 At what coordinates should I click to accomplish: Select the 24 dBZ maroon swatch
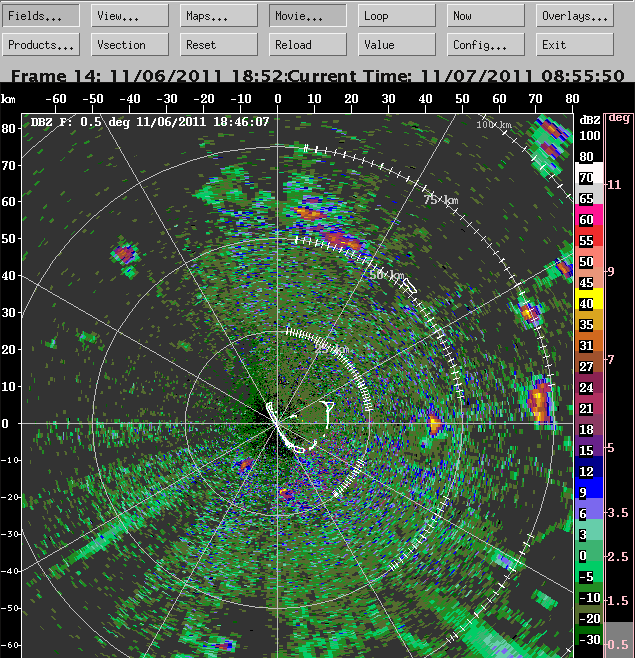coord(589,383)
